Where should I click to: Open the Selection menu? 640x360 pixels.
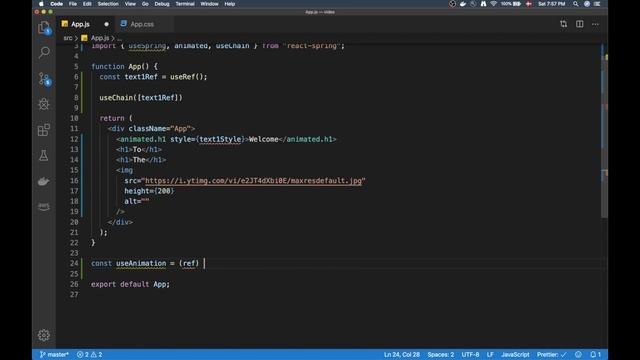(108, 4)
